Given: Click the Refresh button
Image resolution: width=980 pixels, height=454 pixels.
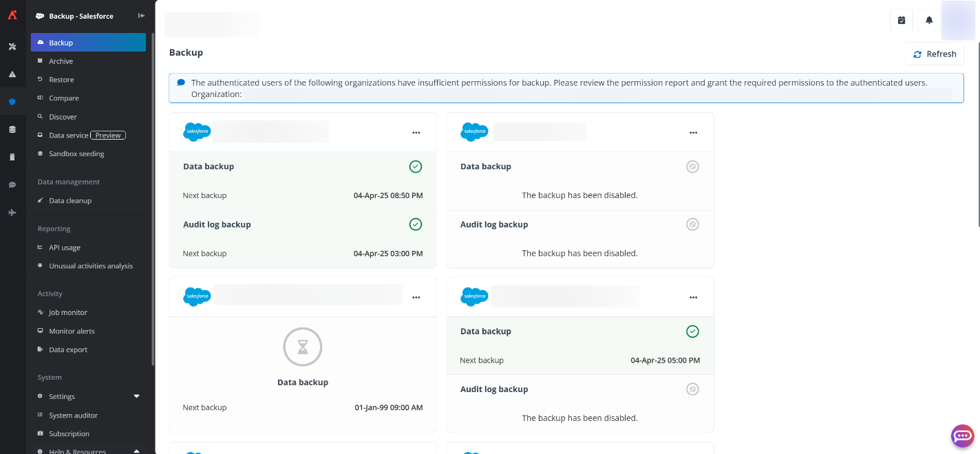Looking at the screenshot, I should click(x=934, y=54).
